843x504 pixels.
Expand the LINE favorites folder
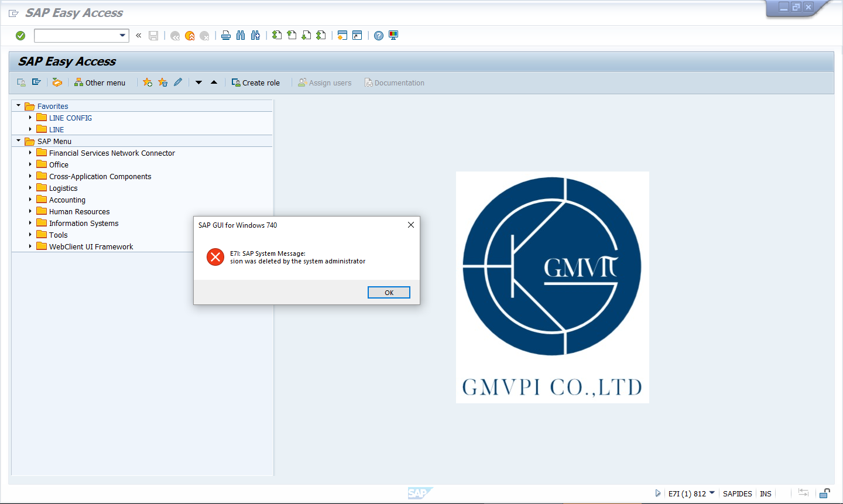coord(30,129)
